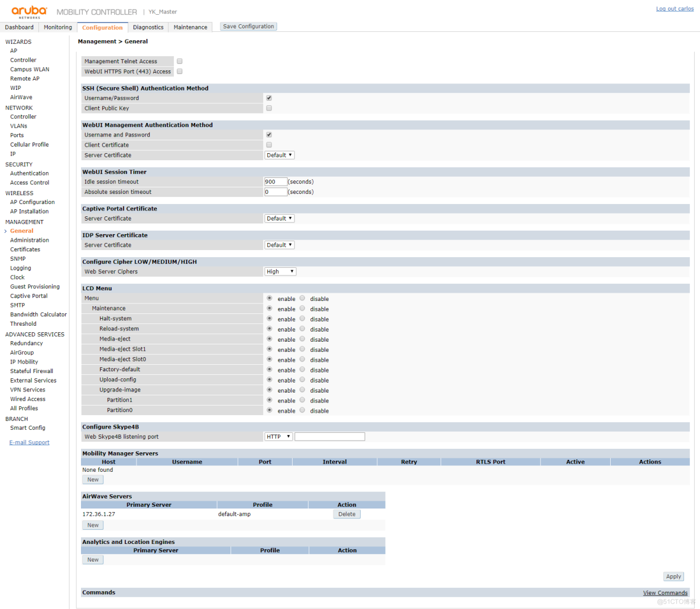700x609 pixels.
Task: Open Skype4B listening port protocol dropdown
Action: click(278, 437)
